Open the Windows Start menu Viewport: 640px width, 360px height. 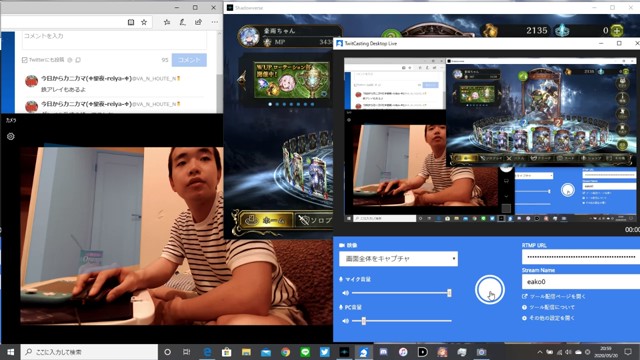[x=10, y=352]
